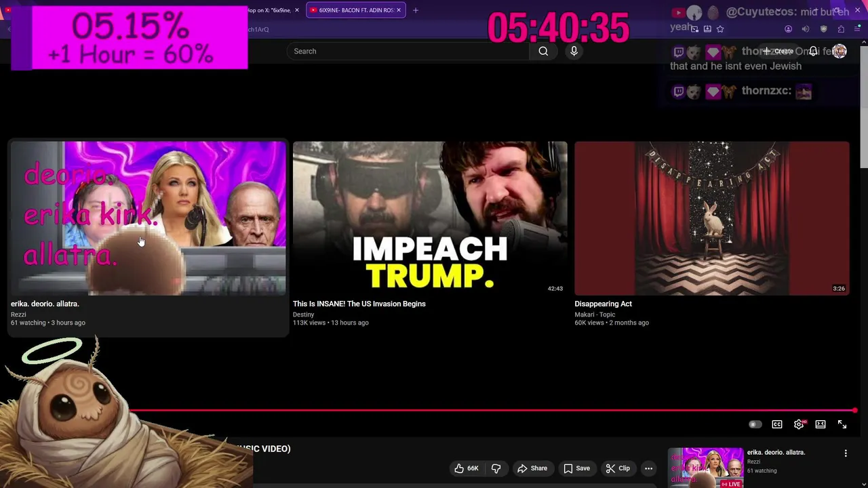This screenshot has height=488, width=868.
Task: Click the install/download icon in address bar
Action: coord(707,29)
